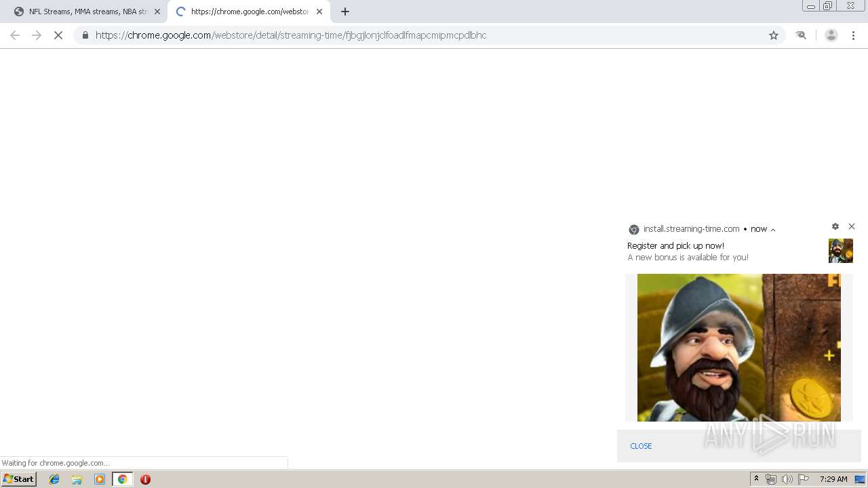Click the Chrome icon in notification header

pyautogui.click(x=634, y=230)
